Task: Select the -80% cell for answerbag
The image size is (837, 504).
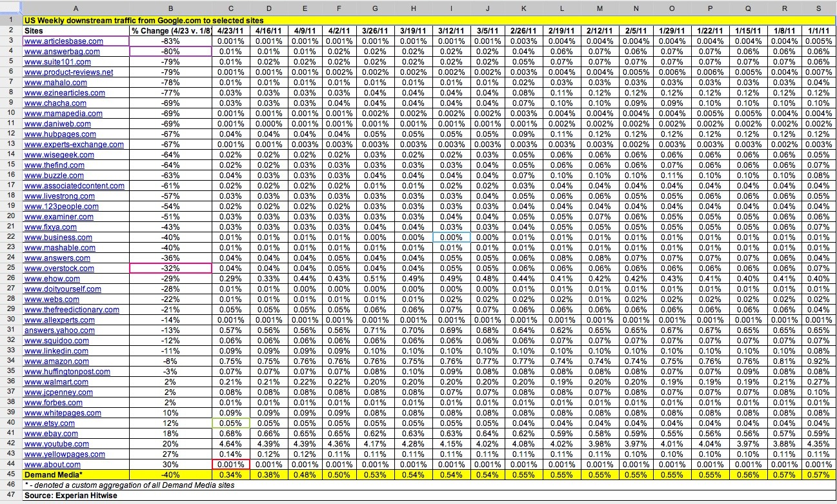Action: (170, 52)
